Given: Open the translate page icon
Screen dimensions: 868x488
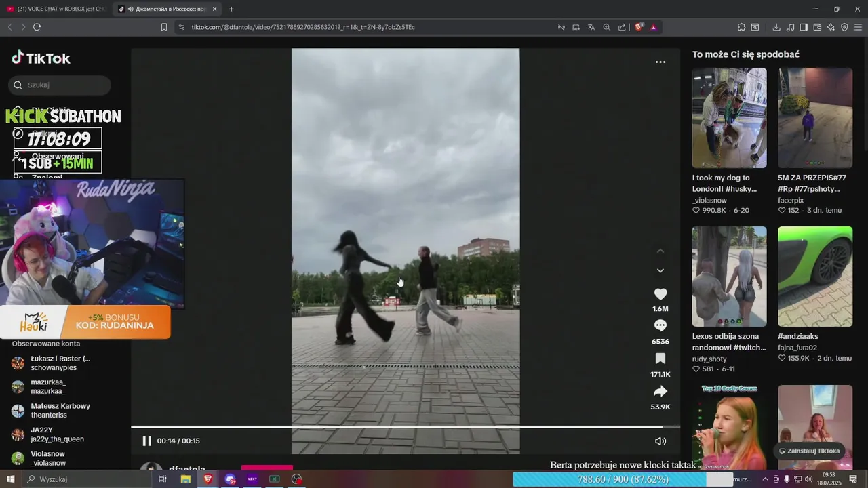Looking at the screenshot, I should coord(591,27).
